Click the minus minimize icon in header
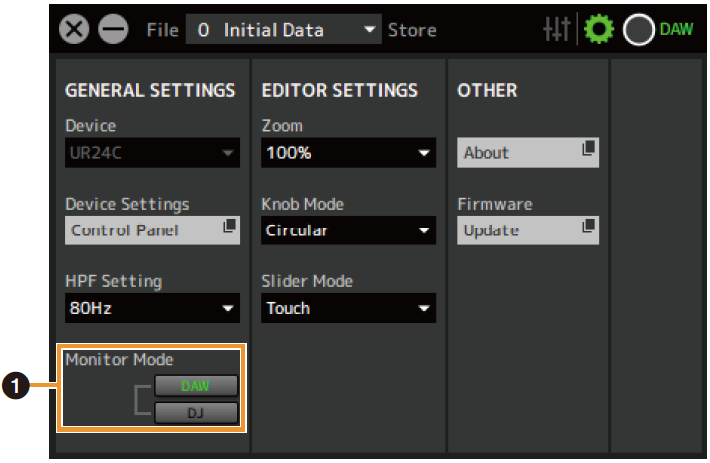 [113, 30]
